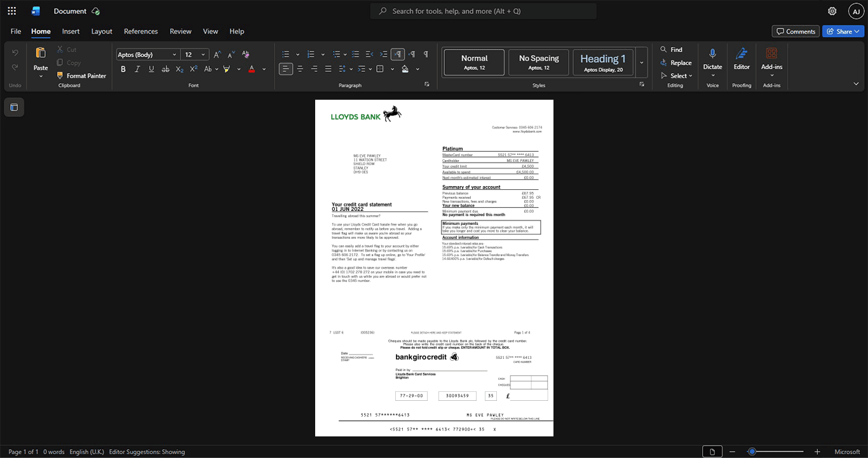Adjust the zoom slider handle

point(752,452)
